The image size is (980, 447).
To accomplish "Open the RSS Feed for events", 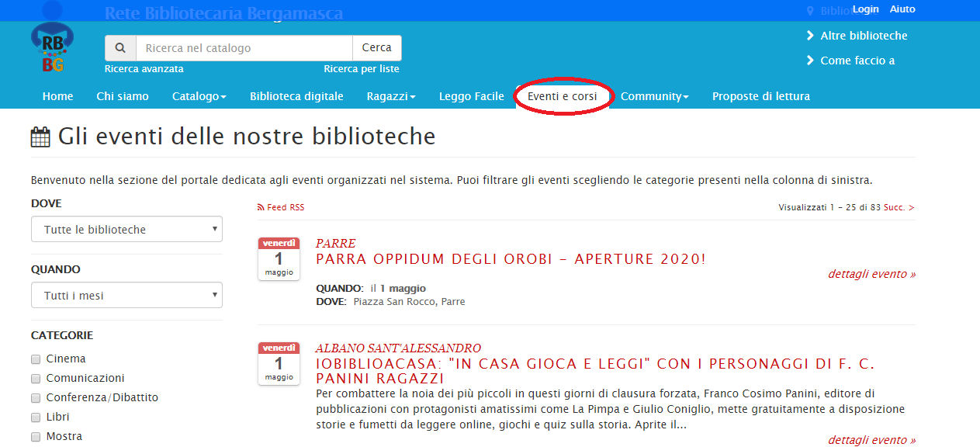I will coord(281,207).
